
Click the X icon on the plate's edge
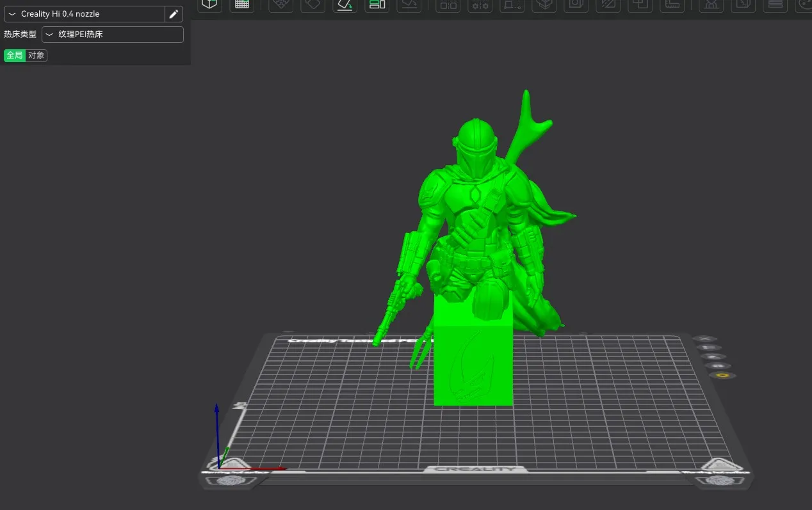705,339
